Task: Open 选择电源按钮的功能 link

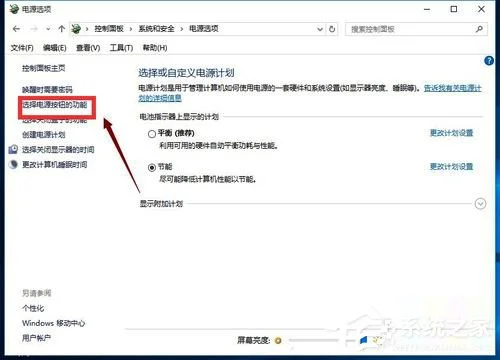Action: point(55,105)
